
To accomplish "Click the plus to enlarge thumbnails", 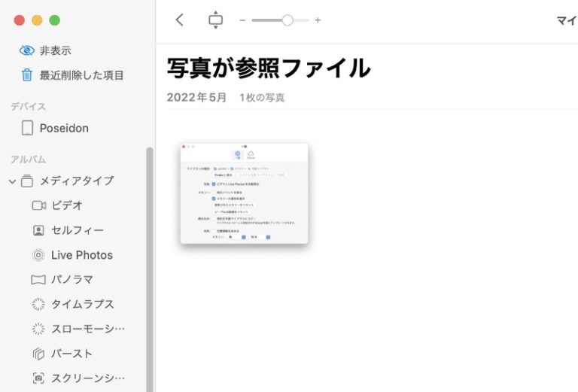I will (318, 20).
